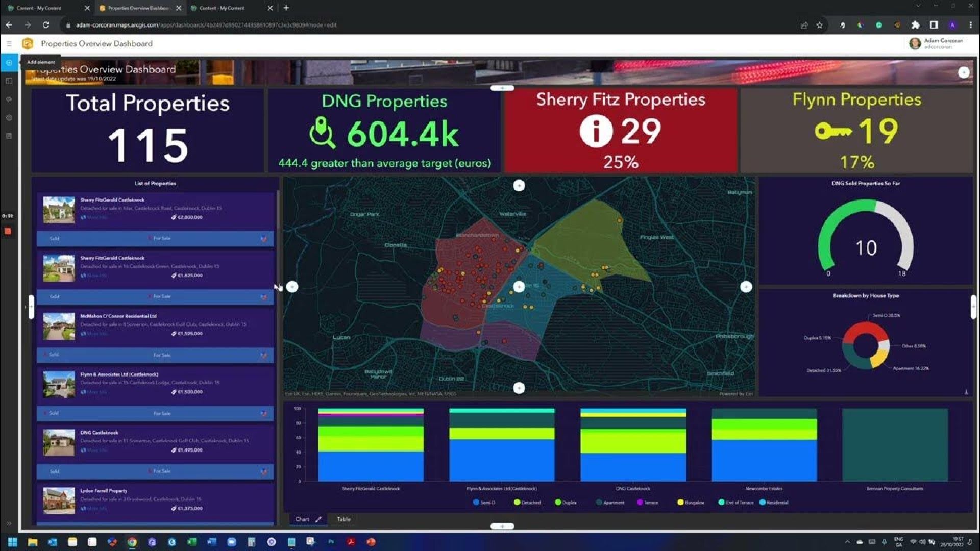Click the Total Properties 115 indicator
This screenshot has width=980, height=551.
[x=148, y=131]
